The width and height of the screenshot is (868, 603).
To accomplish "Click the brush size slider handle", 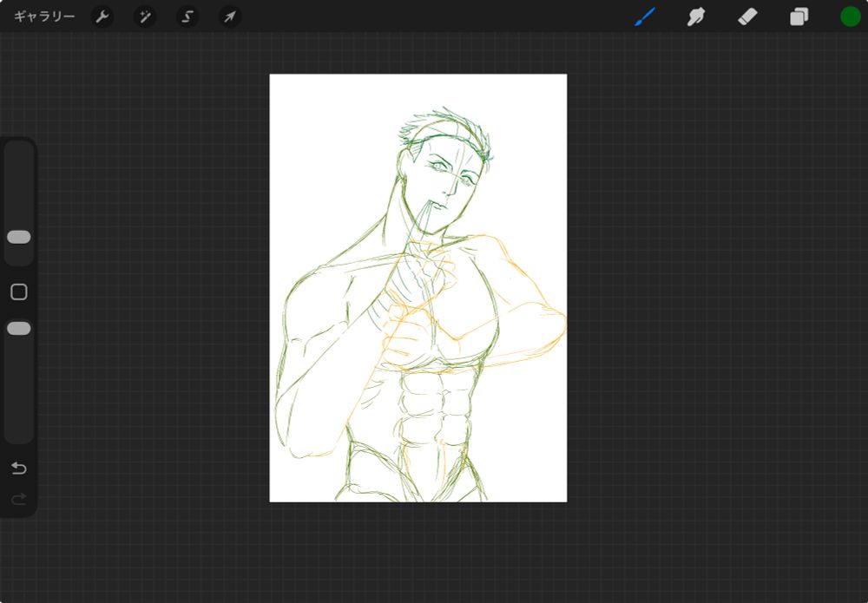I will [19, 238].
